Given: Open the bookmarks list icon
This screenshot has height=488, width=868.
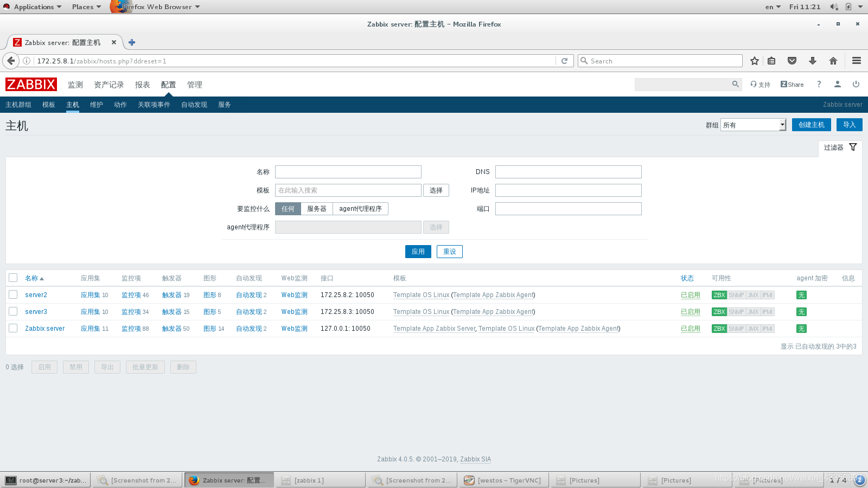Looking at the screenshot, I should 771,61.
